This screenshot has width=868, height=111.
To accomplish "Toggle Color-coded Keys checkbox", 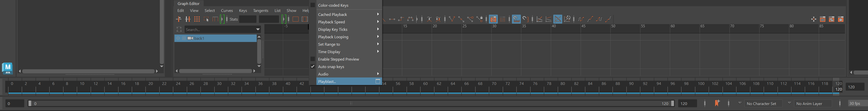I will coord(313,5).
